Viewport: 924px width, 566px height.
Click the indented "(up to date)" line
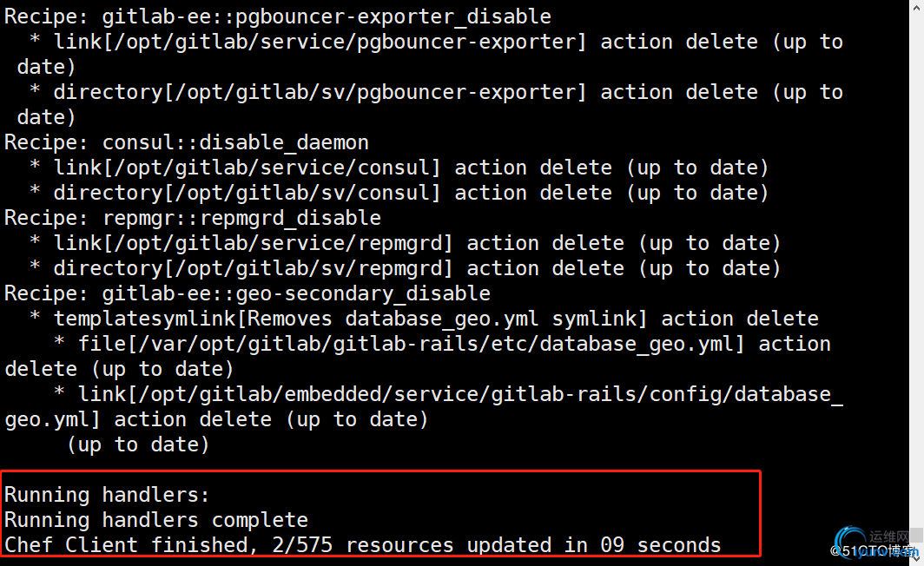click(138, 444)
